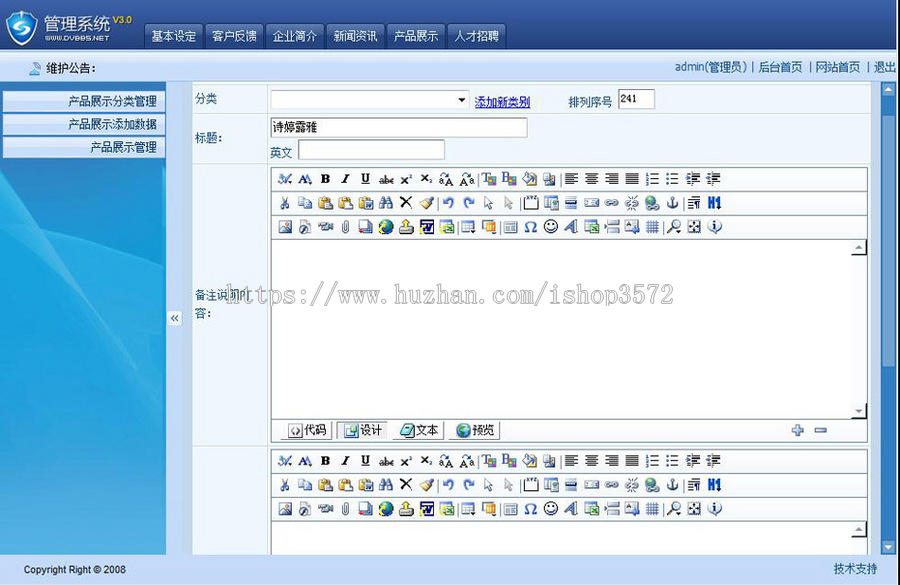
Task: Insert omega symbol in second editor toolbar
Action: click(x=530, y=509)
